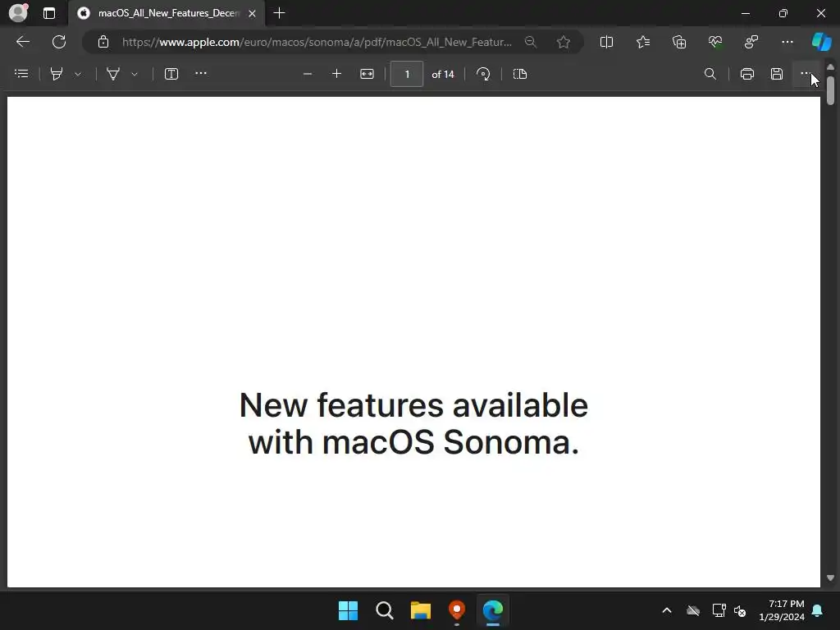Open the Tab actions menu

pos(49,13)
